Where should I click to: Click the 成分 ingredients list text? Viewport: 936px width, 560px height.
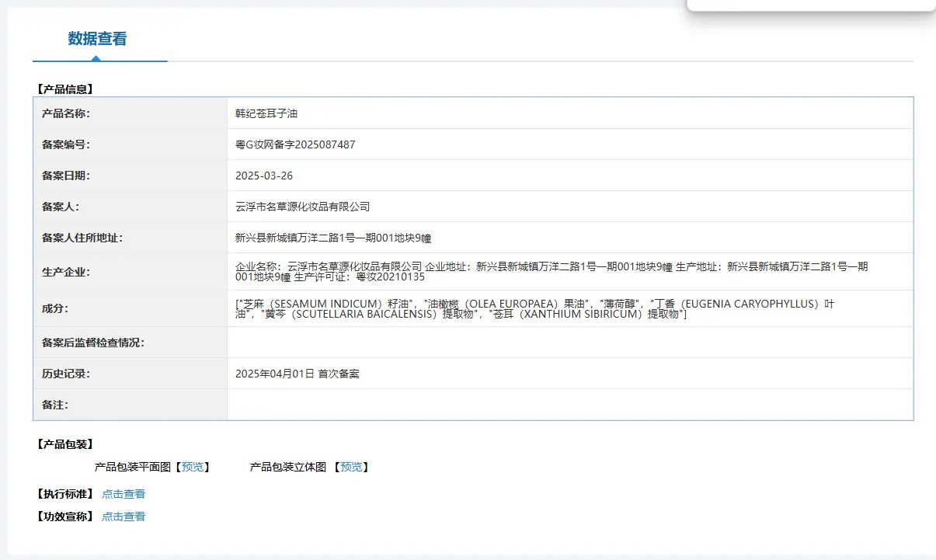point(535,308)
